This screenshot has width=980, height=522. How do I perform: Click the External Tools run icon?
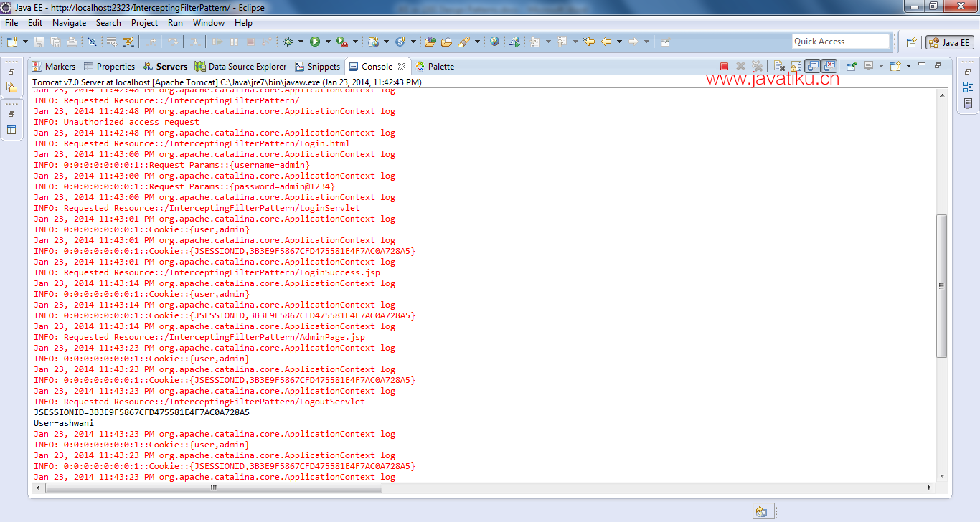tap(341, 42)
